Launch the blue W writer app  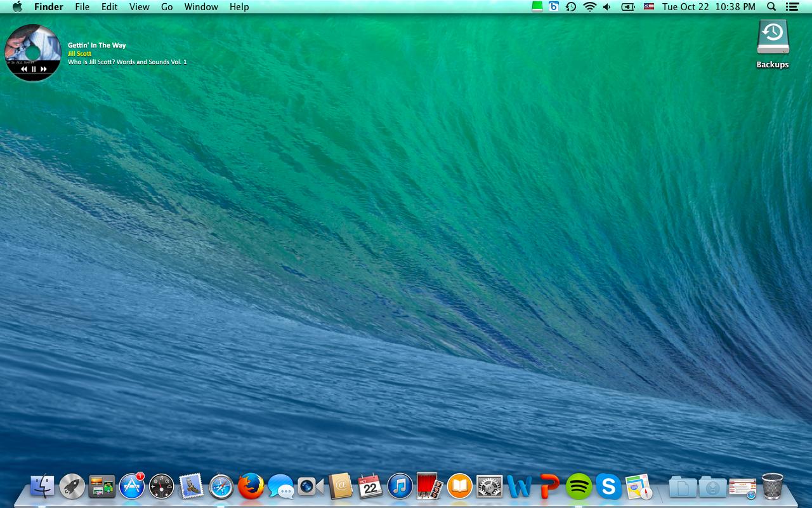[x=519, y=487]
